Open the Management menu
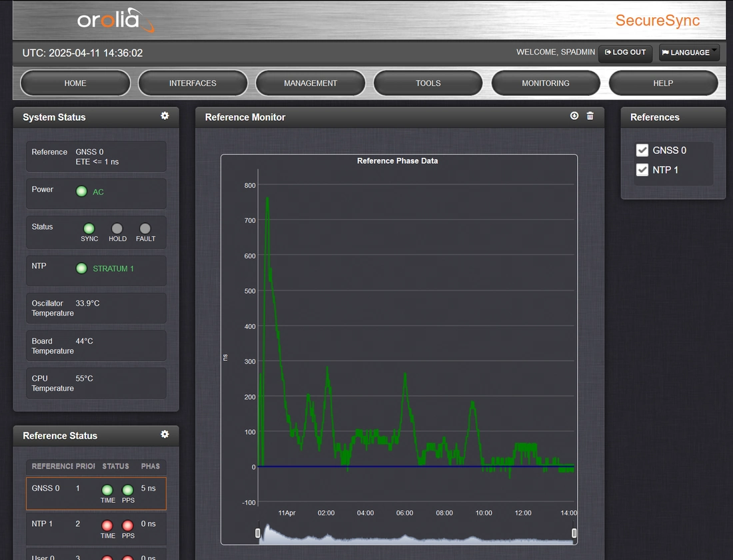The image size is (733, 560). coord(311,83)
